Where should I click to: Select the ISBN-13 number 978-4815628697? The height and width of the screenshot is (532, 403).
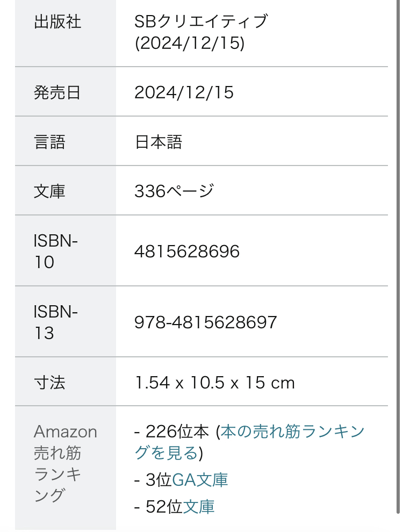(x=206, y=322)
